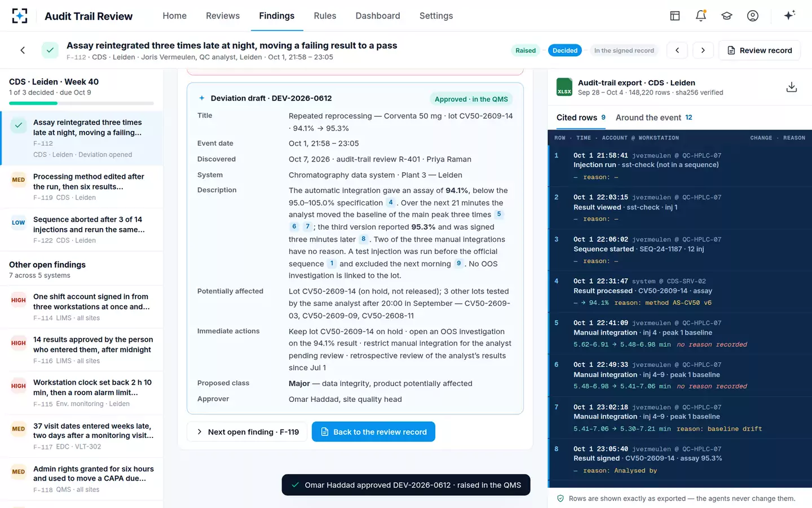Open the Dashboard tab
The height and width of the screenshot is (508, 812).
click(378, 16)
